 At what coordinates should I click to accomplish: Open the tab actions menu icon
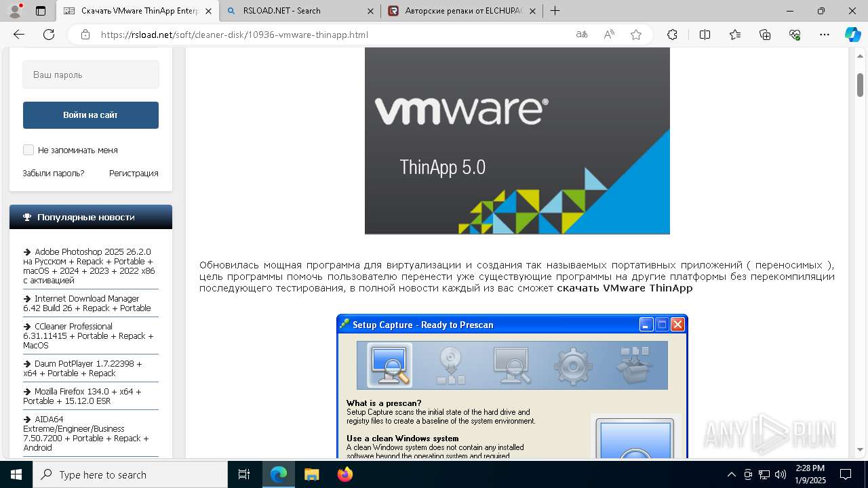pyautogui.click(x=41, y=11)
